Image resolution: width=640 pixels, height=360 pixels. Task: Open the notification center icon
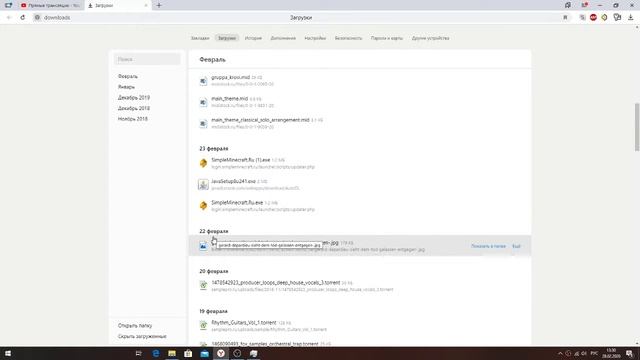click(x=630, y=353)
